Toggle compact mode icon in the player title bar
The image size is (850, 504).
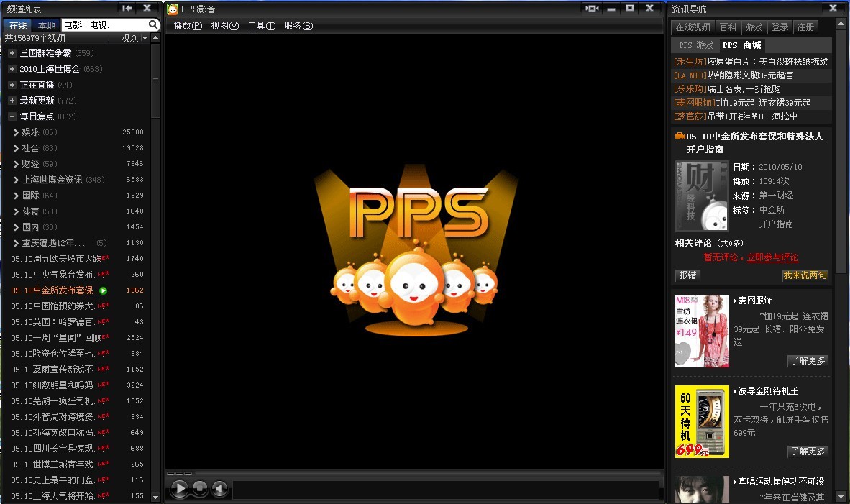(591, 8)
